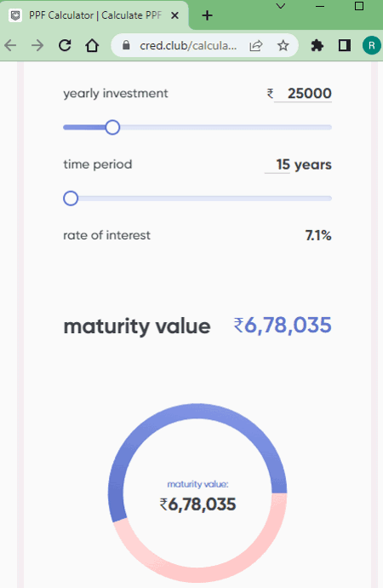Bookmark this page with star icon

click(283, 46)
